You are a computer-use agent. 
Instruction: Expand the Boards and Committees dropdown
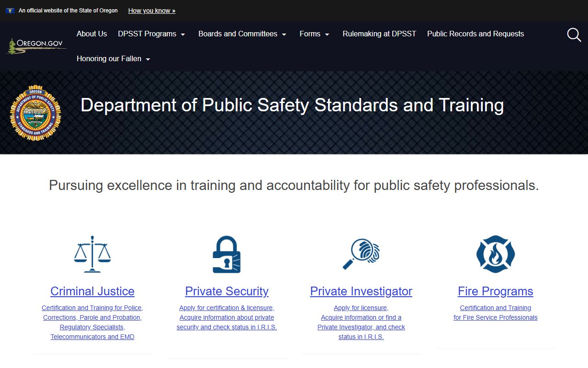point(243,34)
